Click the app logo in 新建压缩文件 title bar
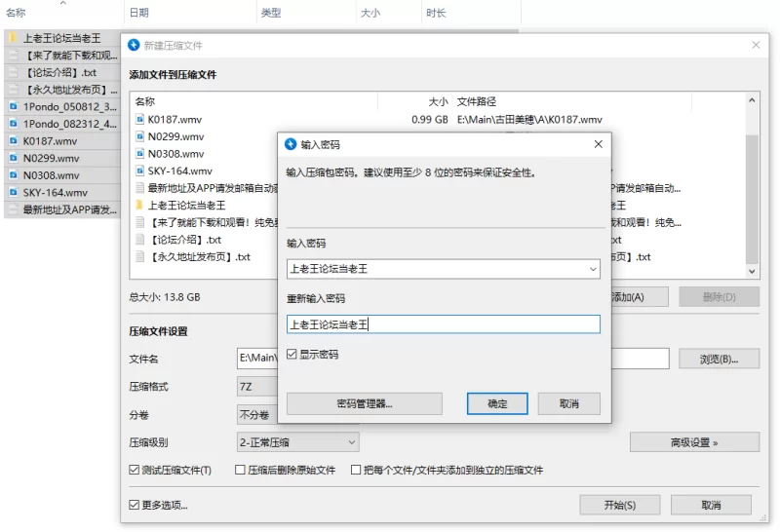780x532 pixels. tap(134, 46)
